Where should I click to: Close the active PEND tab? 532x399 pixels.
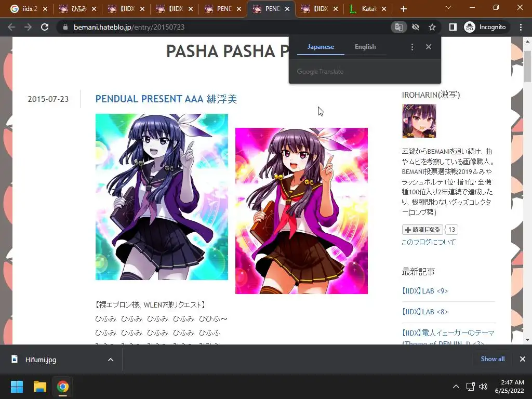[287, 9]
